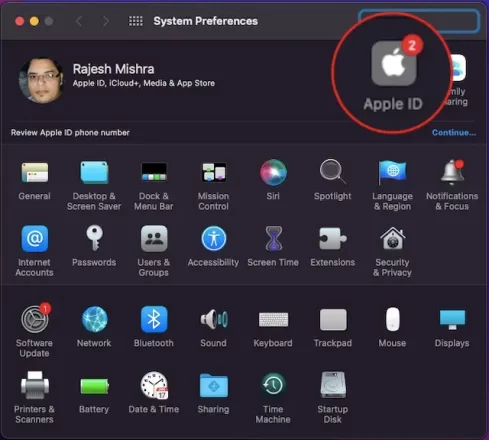Show all preferences grid button

[x=136, y=21]
